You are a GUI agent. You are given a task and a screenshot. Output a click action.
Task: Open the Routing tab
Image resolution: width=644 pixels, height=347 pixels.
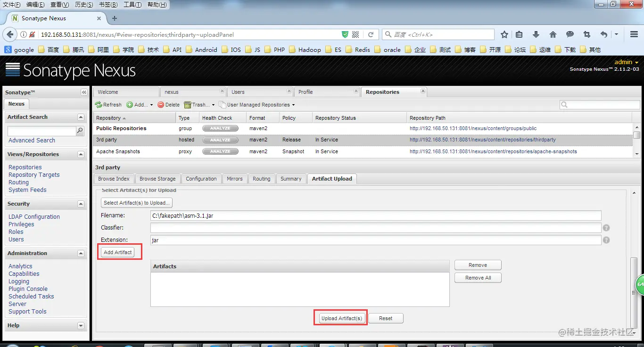(261, 179)
